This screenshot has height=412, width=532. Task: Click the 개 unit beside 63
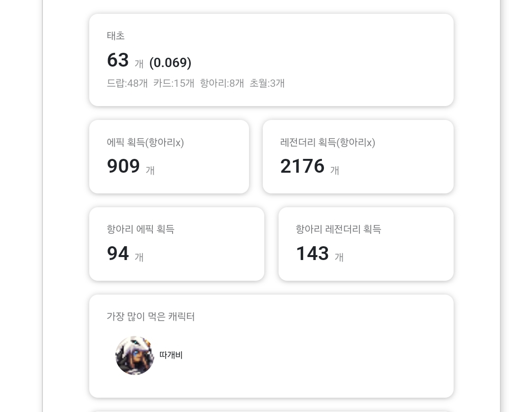(x=139, y=64)
